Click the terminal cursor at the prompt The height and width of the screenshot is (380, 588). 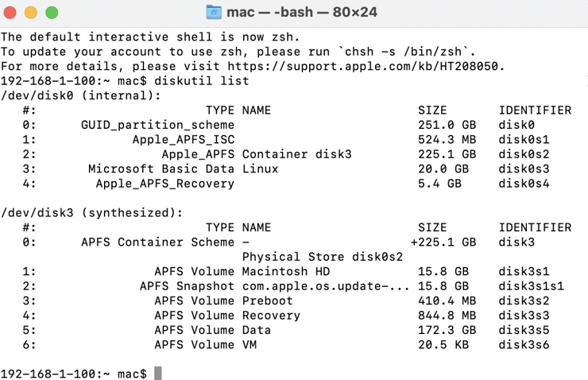coord(158,374)
